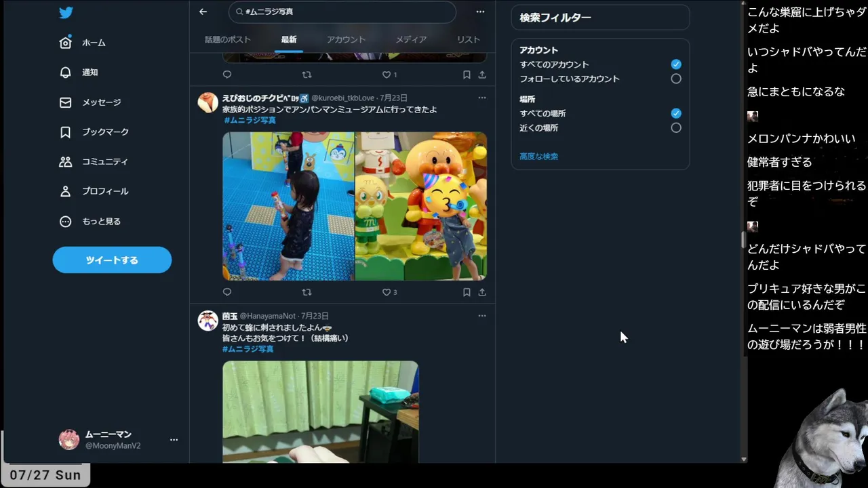
Task: Go back with the left arrow
Action: coord(203,12)
